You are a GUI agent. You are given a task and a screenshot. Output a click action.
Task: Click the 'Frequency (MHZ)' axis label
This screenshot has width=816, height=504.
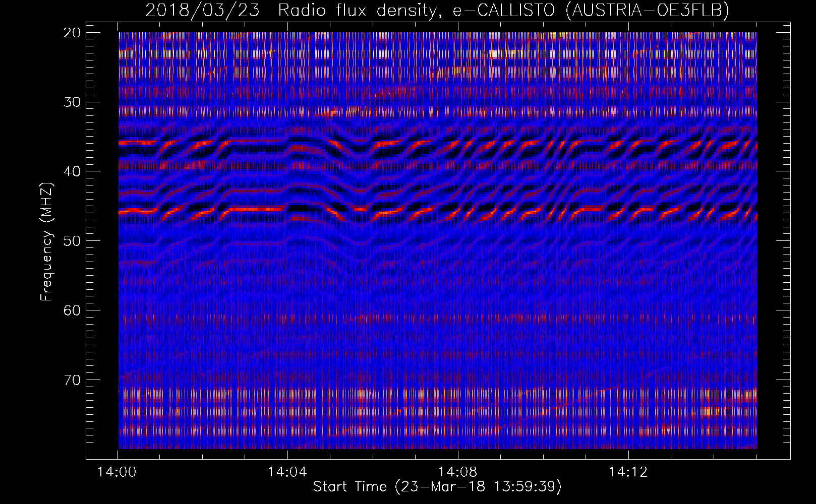click(x=46, y=242)
